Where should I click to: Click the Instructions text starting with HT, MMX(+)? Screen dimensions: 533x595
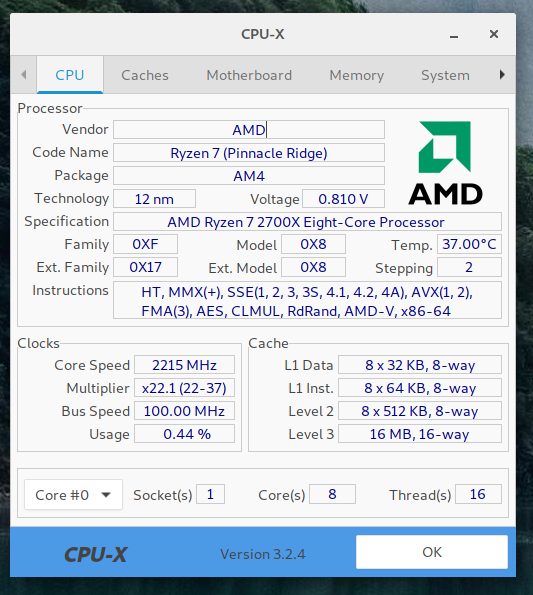(x=307, y=300)
